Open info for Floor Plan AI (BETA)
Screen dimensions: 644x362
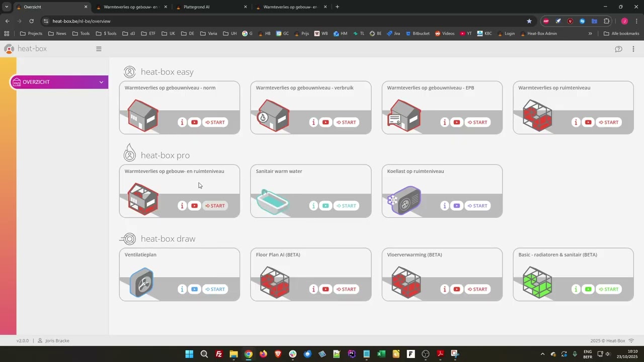coord(313,289)
